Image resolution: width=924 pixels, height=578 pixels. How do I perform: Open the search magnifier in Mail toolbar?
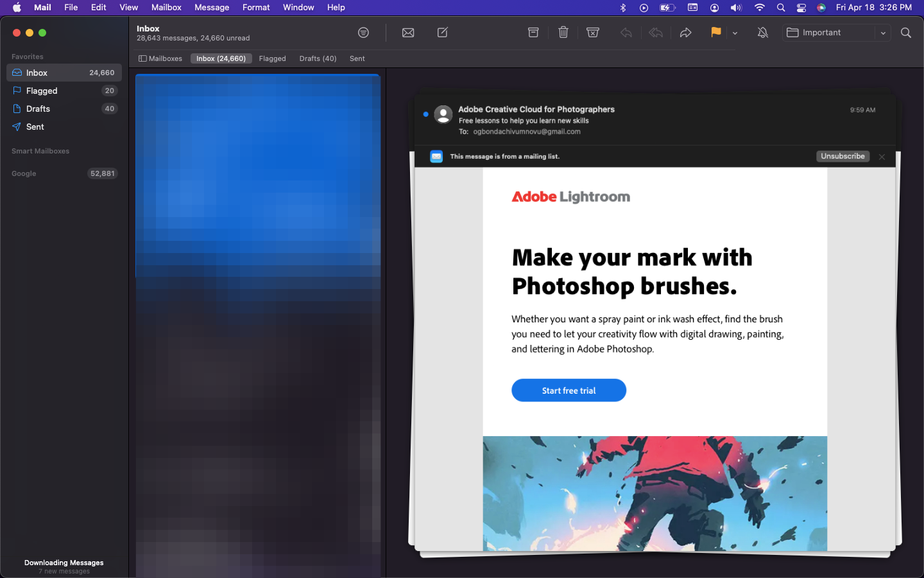click(905, 33)
